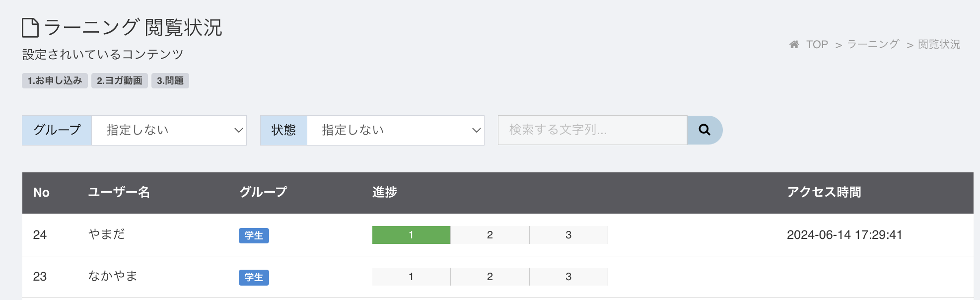Viewport: 980px width, 300px height.
Task: Click the document icon beside page title
Action: tap(30, 28)
